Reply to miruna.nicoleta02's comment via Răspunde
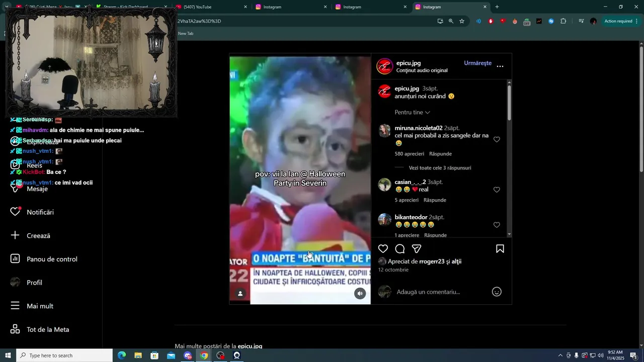644x362 pixels. coord(440,154)
